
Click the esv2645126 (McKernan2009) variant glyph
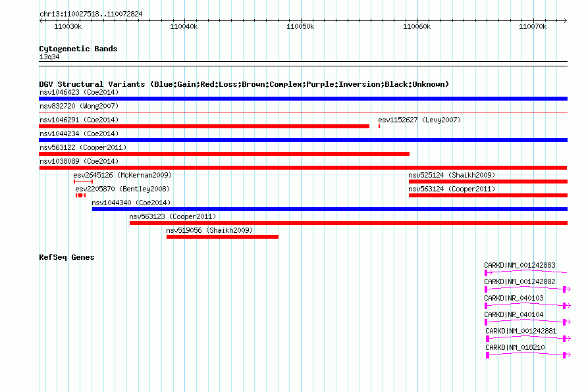(x=83, y=182)
